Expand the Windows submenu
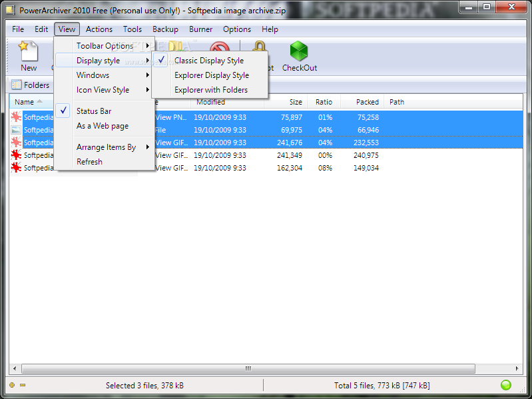532x399 pixels. click(104, 75)
